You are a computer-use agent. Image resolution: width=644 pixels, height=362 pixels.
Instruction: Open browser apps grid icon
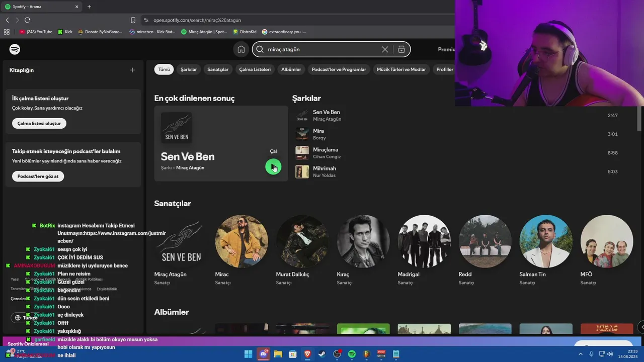[x=7, y=32]
